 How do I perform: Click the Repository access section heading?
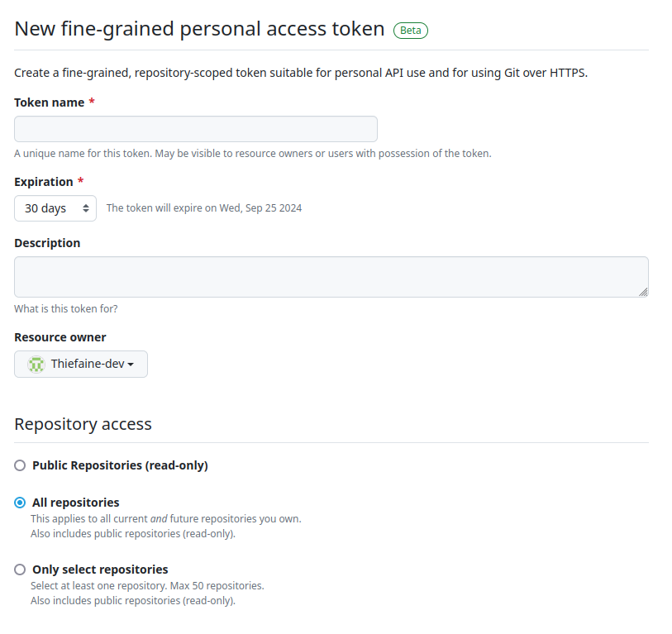point(83,424)
